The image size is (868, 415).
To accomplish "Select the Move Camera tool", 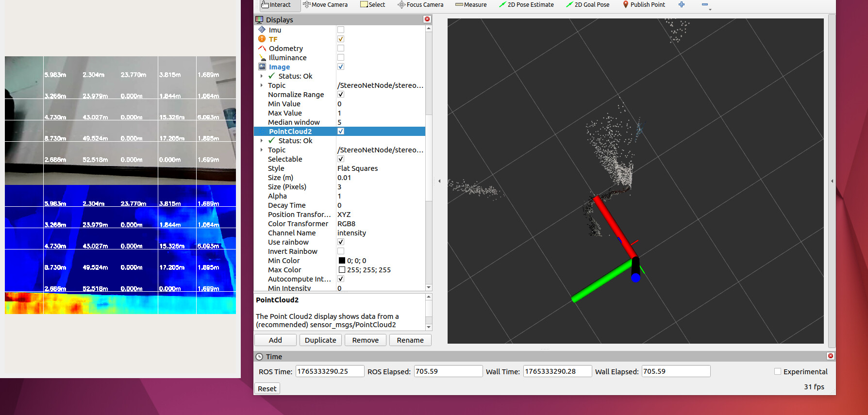I will tap(325, 5).
